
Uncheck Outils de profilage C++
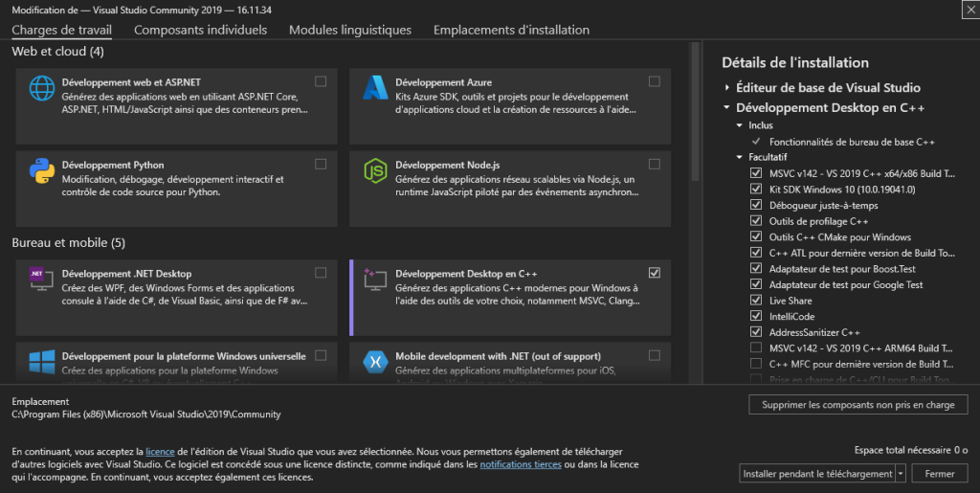(756, 220)
